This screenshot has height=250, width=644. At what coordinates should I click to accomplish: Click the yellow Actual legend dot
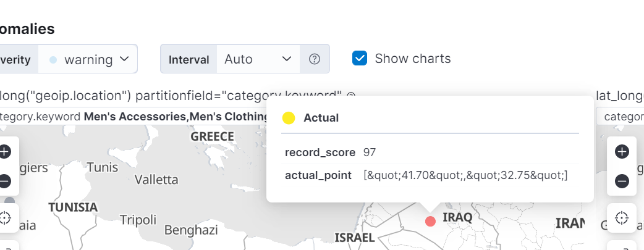(289, 118)
